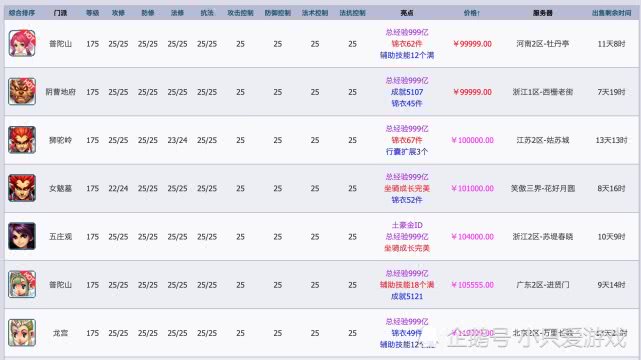Sort by the 抗法 column header
Screen dimensions: 641x360
click(x=207, y=13)
